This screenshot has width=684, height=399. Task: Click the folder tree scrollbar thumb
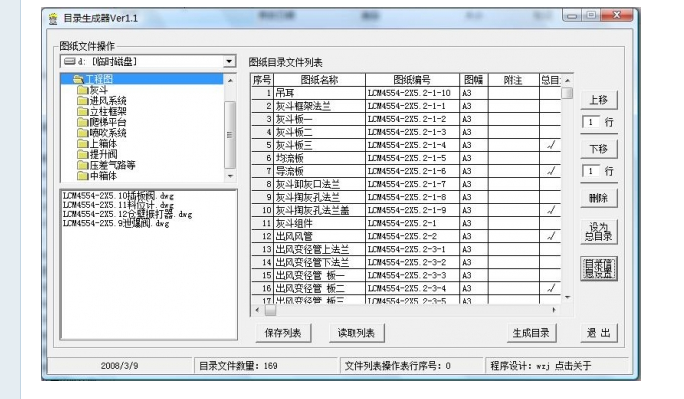pyautogui.click(x=230, y=134)
